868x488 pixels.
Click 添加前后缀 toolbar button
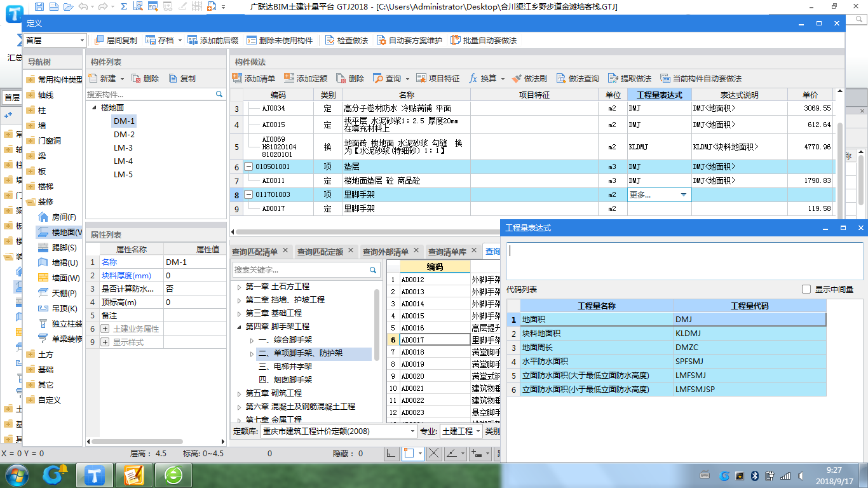[214, 40]
